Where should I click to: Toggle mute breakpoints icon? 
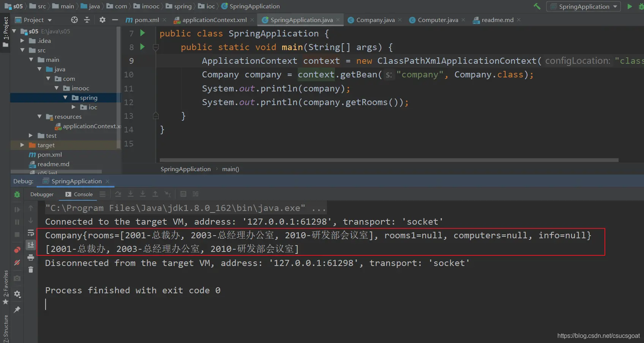point(17,263)
